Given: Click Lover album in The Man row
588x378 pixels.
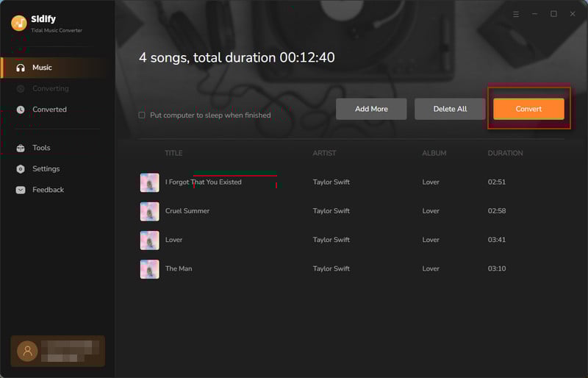Looking at the screenshot, I should tap(431, 268).
